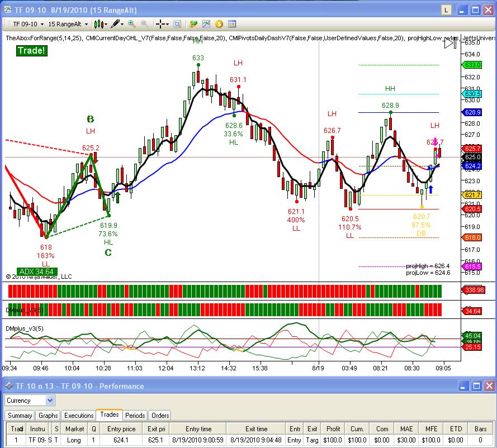Image resolution: width=497 pixels, height=448 pixels.
Task: Select the Long market position cell
Action: 74,440
